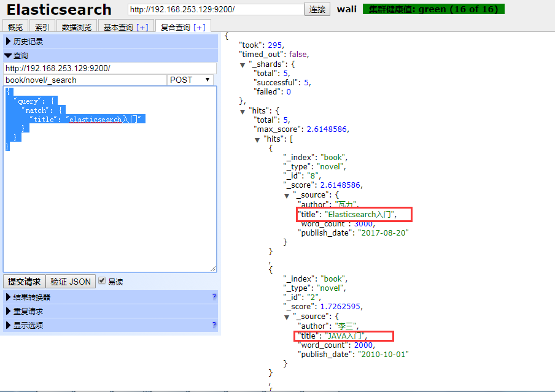This screenshot has height=392, width=555.
Task: Click the max_score value 2.6148586
Action: [327, 129]
